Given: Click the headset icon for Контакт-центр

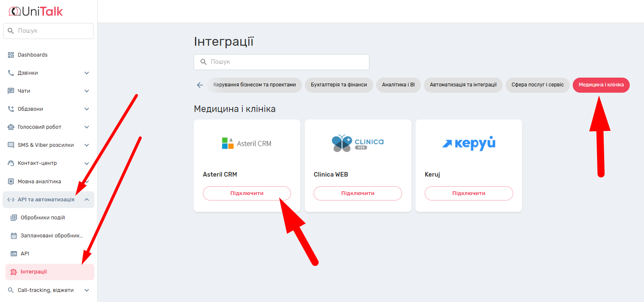Looking at the screenshot, I should click(11, 163).
